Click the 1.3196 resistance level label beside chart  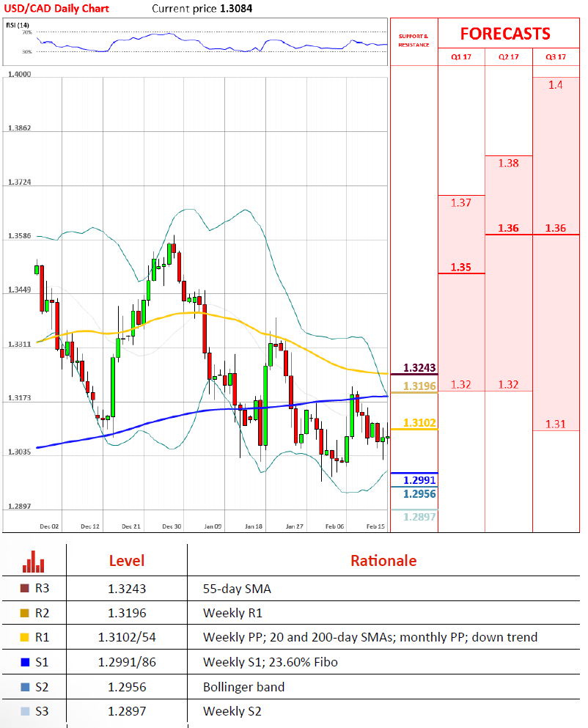click(x=419, y=386)
